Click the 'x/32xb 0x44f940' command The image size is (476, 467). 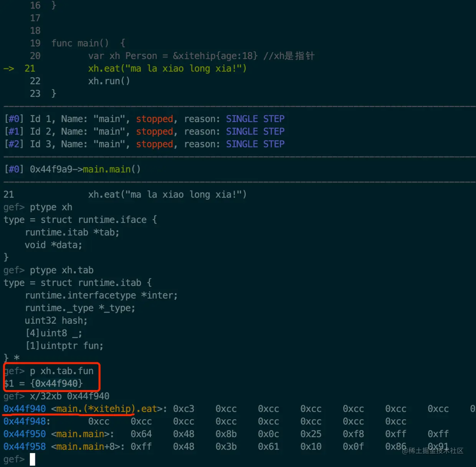pos(69,396)
